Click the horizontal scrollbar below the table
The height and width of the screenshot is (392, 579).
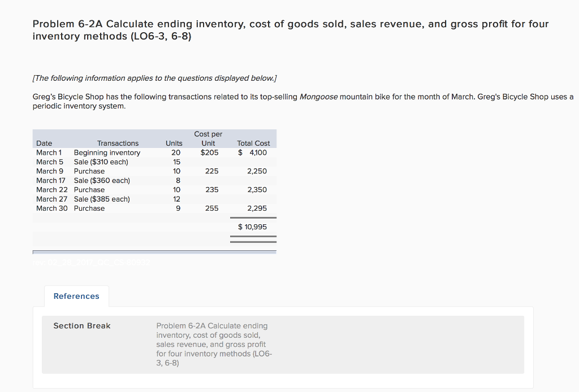pyautogui.click(x=154, y=251)
